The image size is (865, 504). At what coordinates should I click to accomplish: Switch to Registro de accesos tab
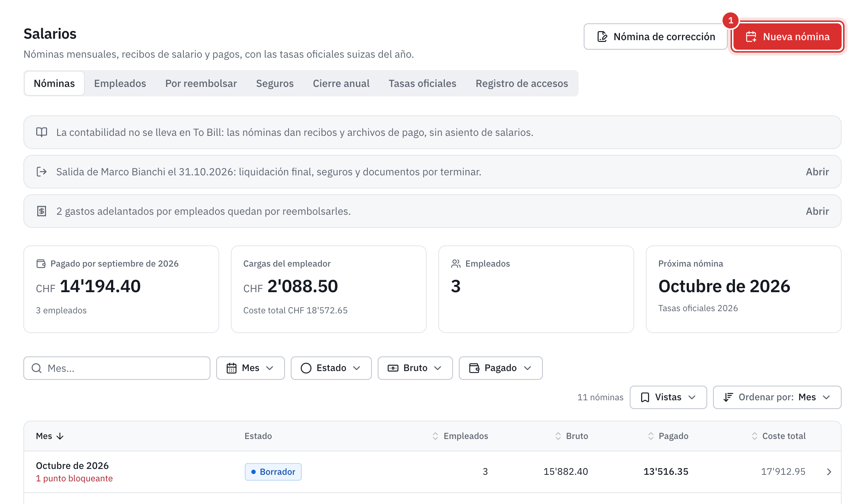[x=522, y=83]
